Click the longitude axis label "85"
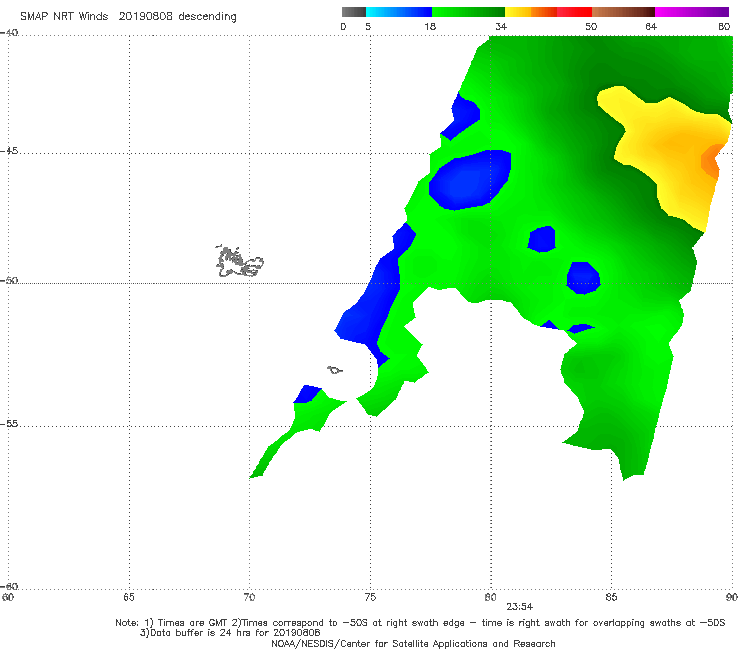740x650 pixels. coord(611,597)
